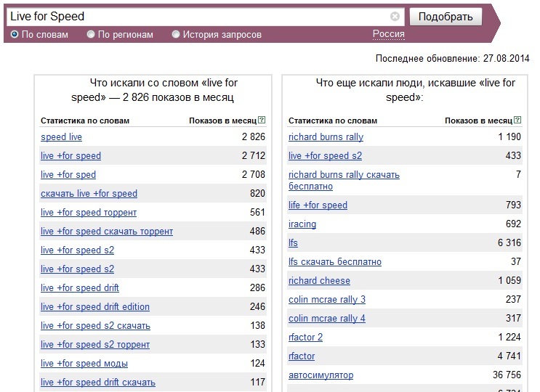The width and height of the screenshot is (540, 392).
Task: Open the 'iracing' keyword link
Action: [302, 224]
